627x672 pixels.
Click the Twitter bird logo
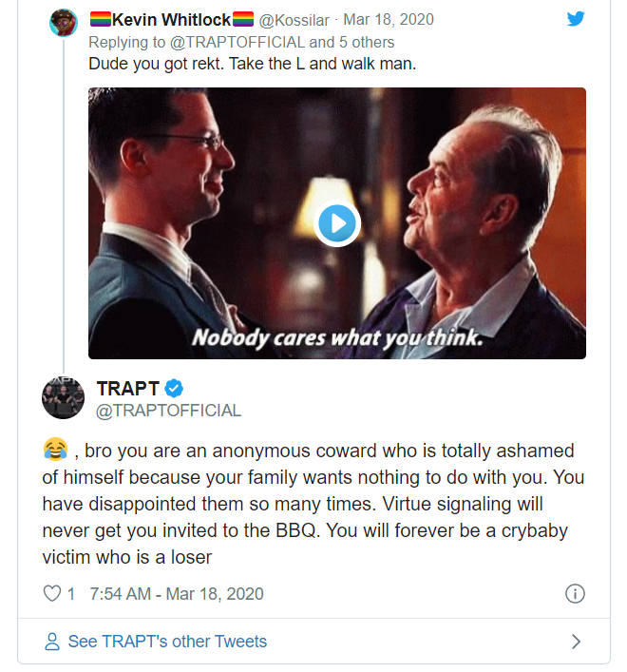coord(576,19)
